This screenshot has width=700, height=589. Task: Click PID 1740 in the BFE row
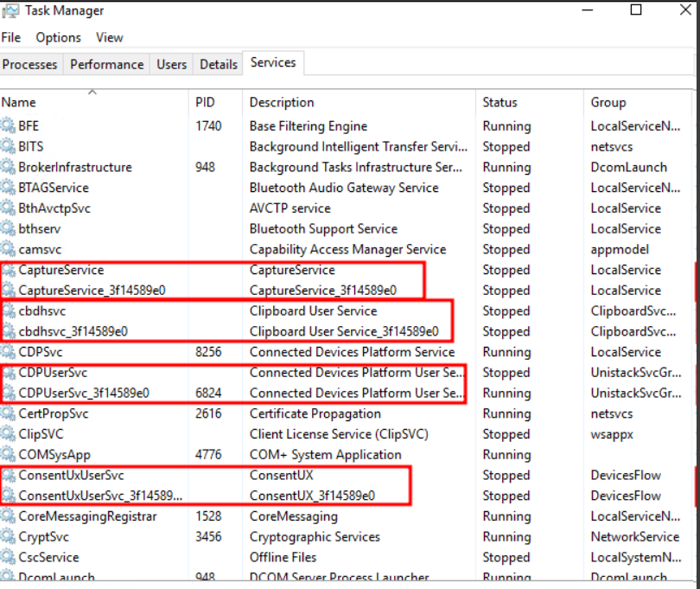(208, 126)
